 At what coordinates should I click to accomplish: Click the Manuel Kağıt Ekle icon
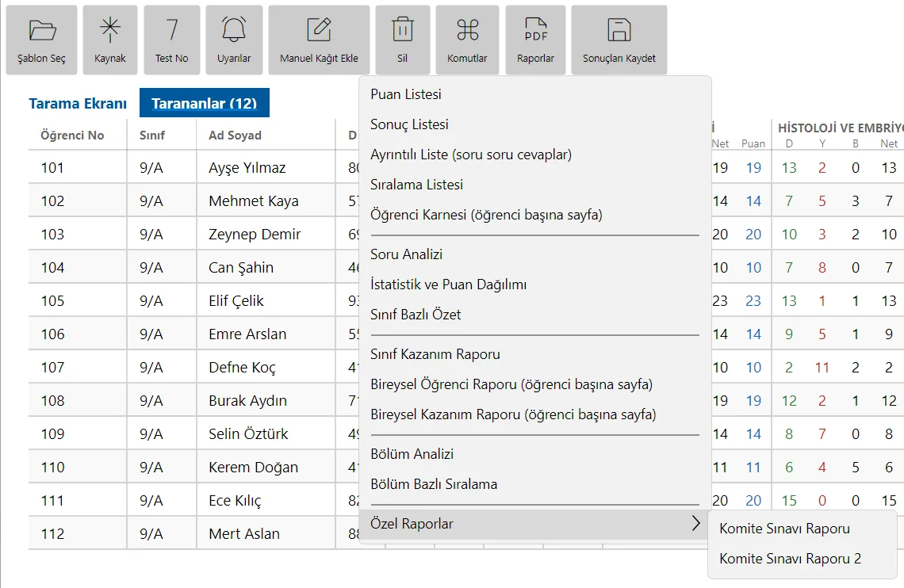coord(319,30)
